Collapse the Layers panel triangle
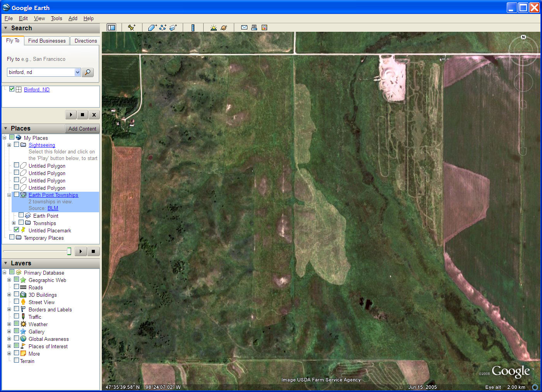Screen dimensions: 542x392 click(x=5, y=263)
